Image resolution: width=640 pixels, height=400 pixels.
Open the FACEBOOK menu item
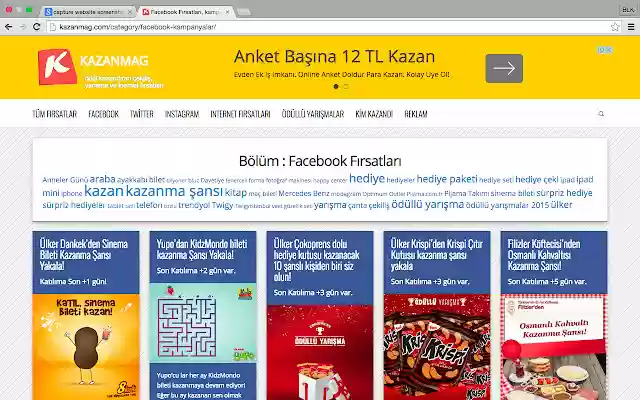coord(103,114)
